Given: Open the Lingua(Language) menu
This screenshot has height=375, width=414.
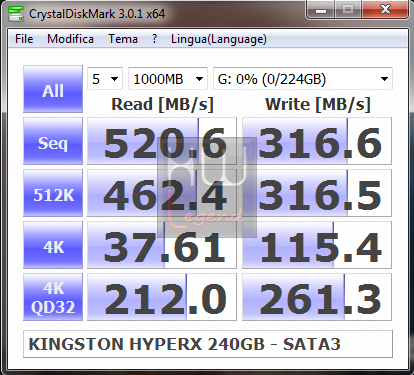Looking at the screenshot, I should (x=219, y=39).
